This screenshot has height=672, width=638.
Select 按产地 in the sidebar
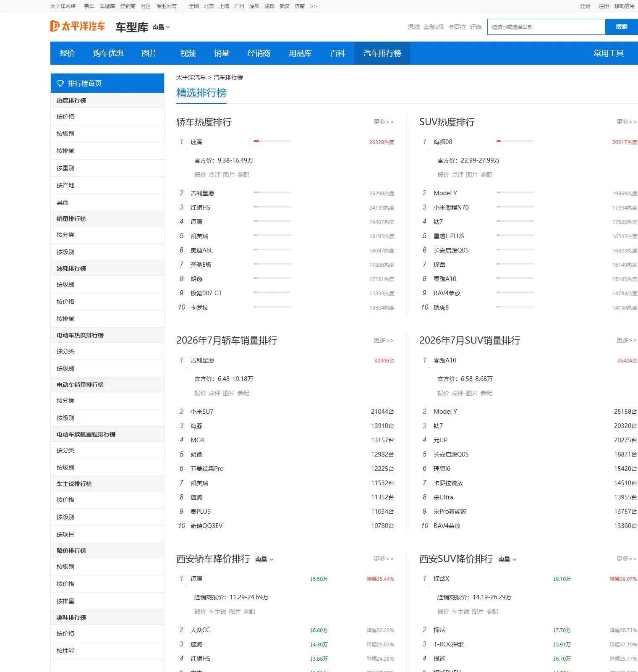click(65, 185)
